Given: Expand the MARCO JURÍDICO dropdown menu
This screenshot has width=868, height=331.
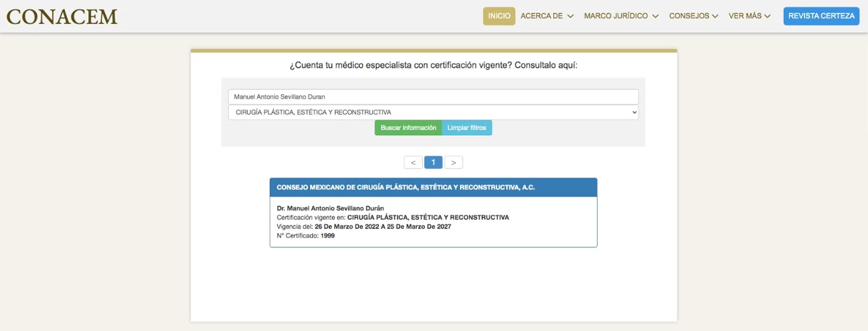Looking at the screenshot, I should click(x=621, y=16).
